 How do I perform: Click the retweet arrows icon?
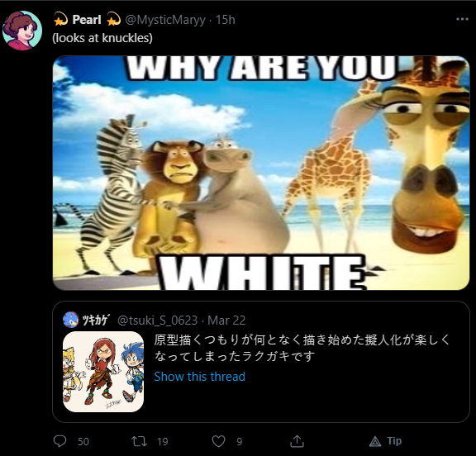click(x=139, y=441)
